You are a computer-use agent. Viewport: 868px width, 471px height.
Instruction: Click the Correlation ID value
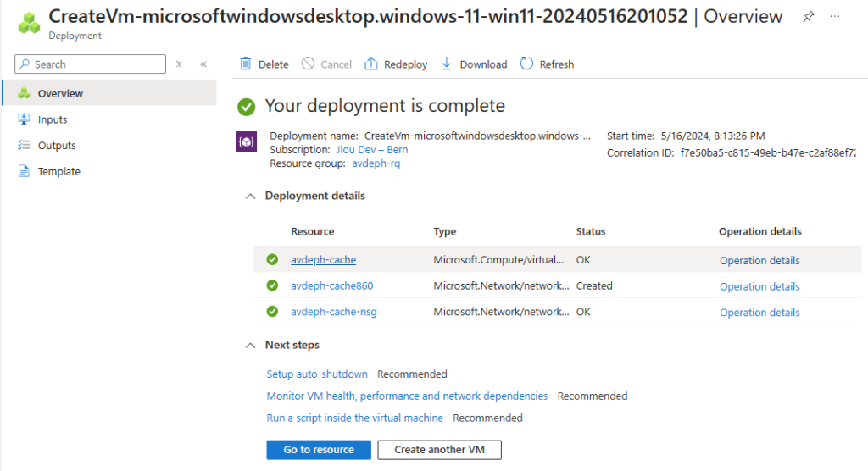point(768,152)
